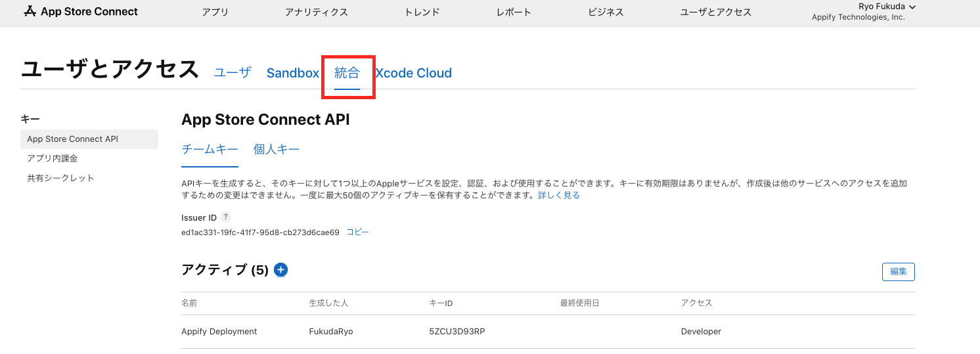Viewport: 980px width, 354px height.
Task: Click the Developer access cell
Action: 701,332
